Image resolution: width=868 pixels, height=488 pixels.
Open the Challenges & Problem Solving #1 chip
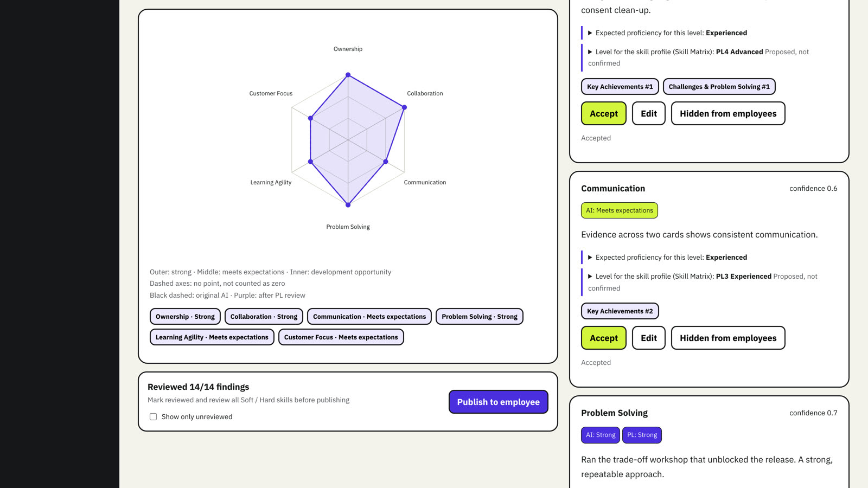click(719, 87)
